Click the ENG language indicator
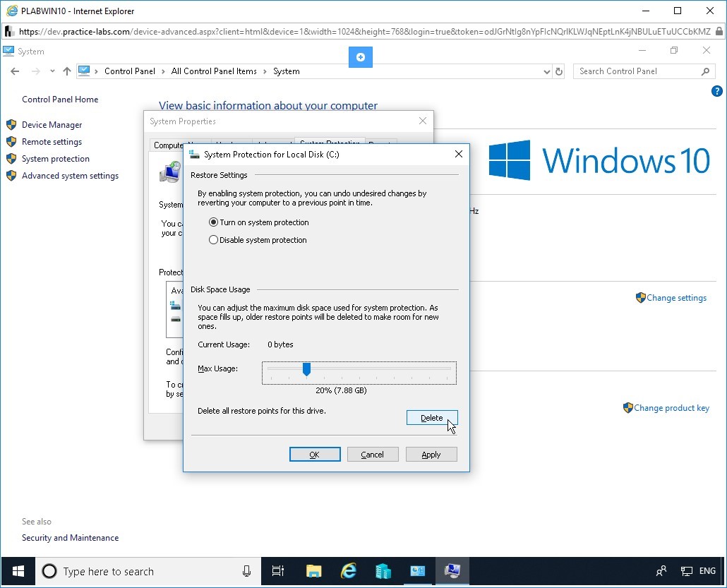727x588 pixels. coord(707,571)
